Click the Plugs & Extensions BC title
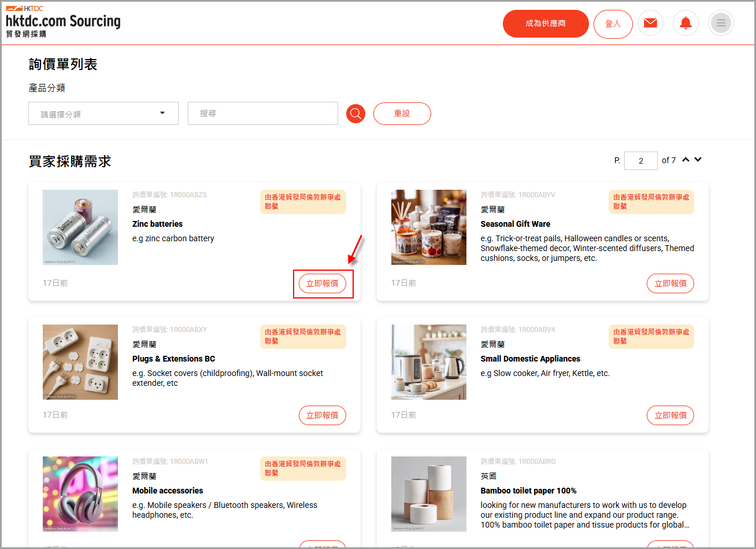The height and width of the screenshot is (549, 756). 173,359
